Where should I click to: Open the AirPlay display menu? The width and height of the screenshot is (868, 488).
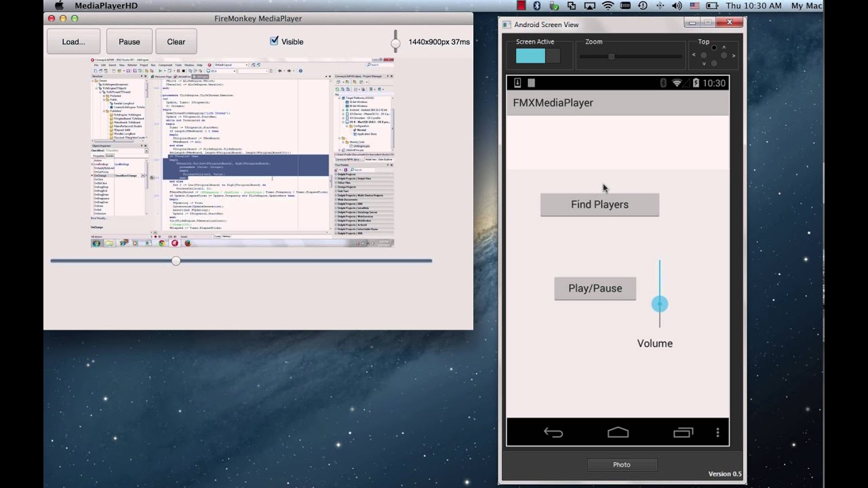589,5
